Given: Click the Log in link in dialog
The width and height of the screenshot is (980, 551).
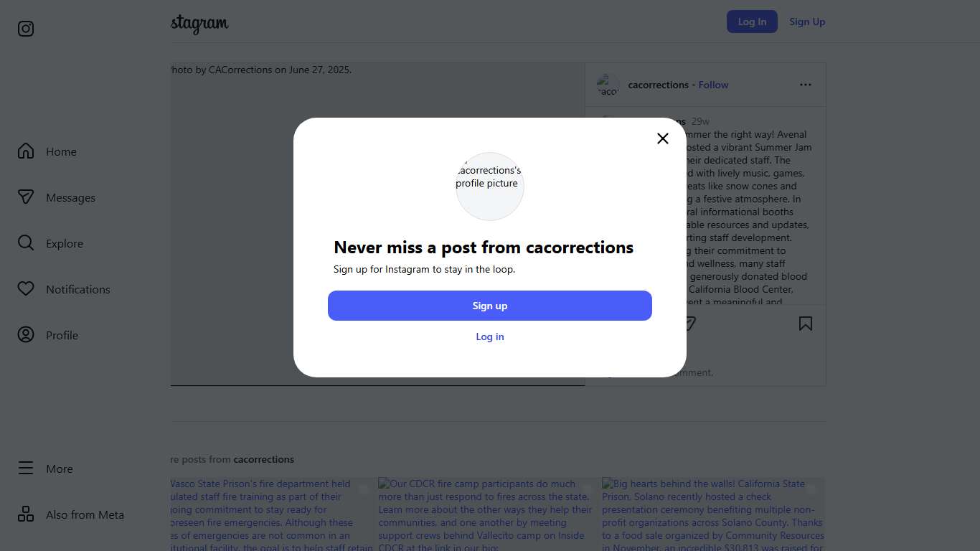Looking at the screenshot, I should pyautogui.click(x=490, y=336).
